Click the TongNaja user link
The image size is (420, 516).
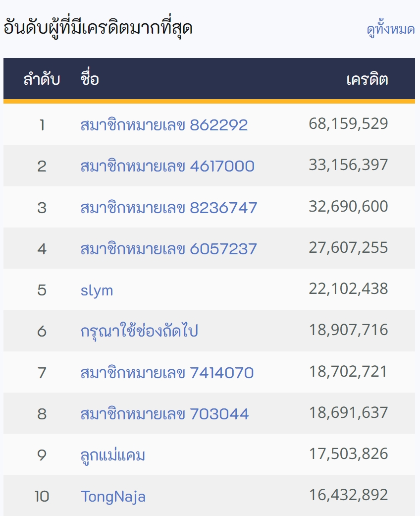113,496
